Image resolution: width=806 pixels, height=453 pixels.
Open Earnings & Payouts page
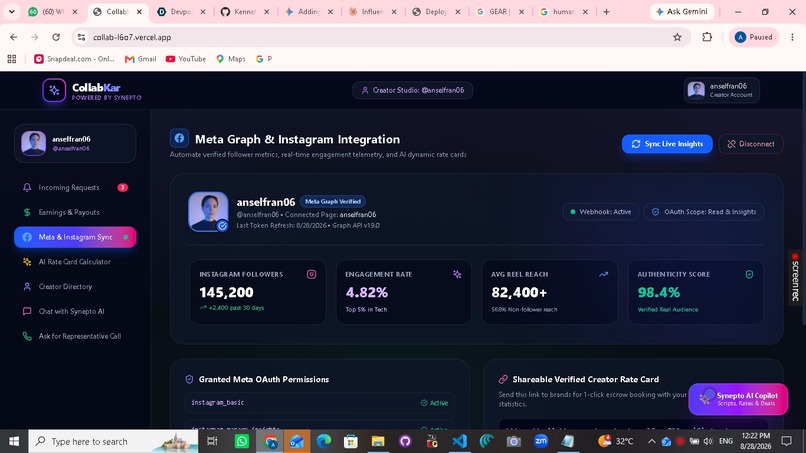75,212
